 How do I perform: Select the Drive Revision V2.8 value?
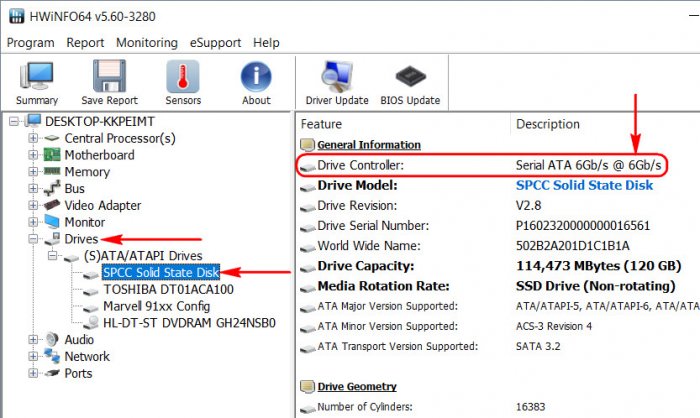[x=529, y=205]
